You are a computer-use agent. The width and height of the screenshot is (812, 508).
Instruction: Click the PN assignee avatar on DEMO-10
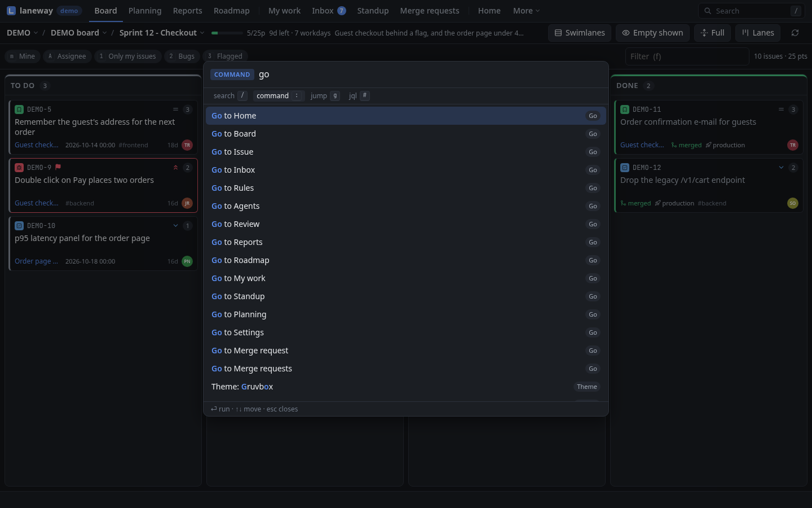coord(187,261)
